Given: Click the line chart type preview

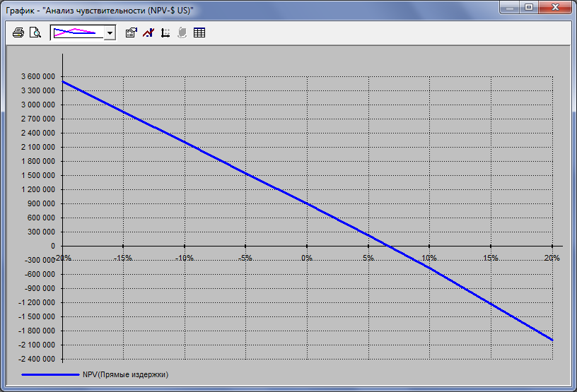Looking at the screenshot, I should [x=77, y=33].
